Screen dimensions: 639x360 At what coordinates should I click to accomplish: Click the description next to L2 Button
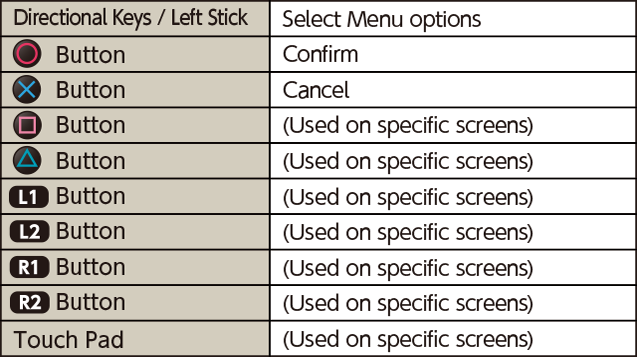408,232
